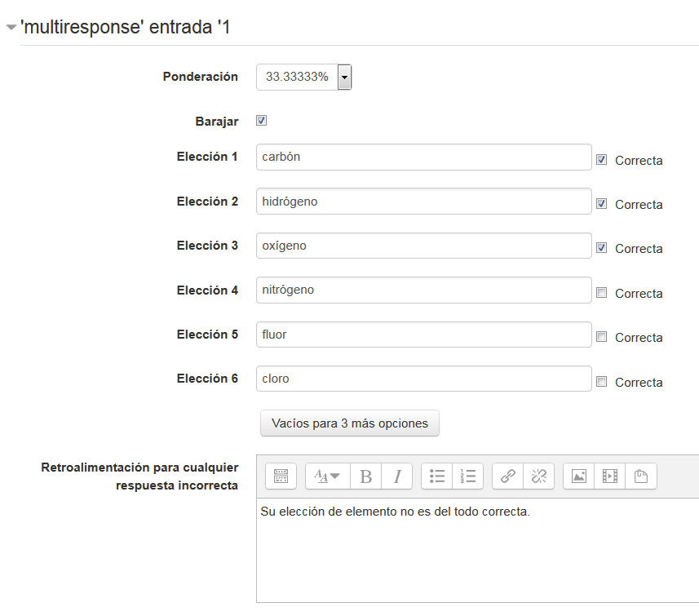Apply bold formatting in the editor

click(x=365, y=476)
